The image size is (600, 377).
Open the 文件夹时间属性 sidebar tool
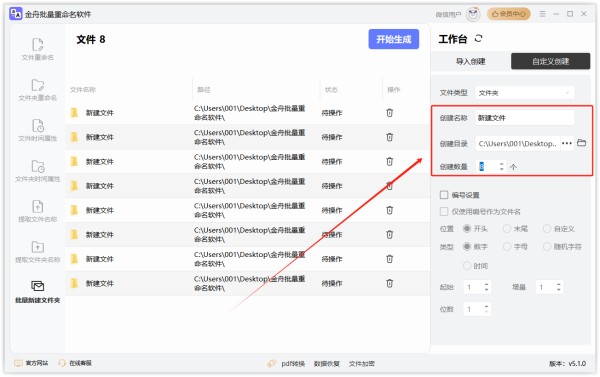[x=38, y=171]
